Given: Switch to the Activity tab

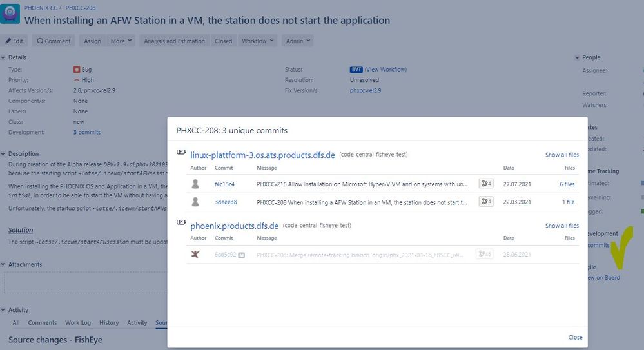Looking at the screenshot, I should coord(137,323).
